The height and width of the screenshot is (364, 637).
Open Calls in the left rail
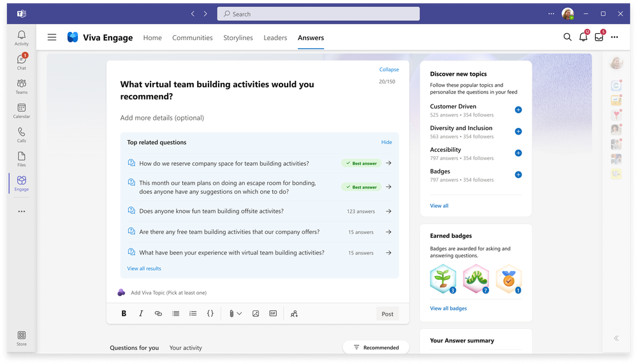pos(22,135)
